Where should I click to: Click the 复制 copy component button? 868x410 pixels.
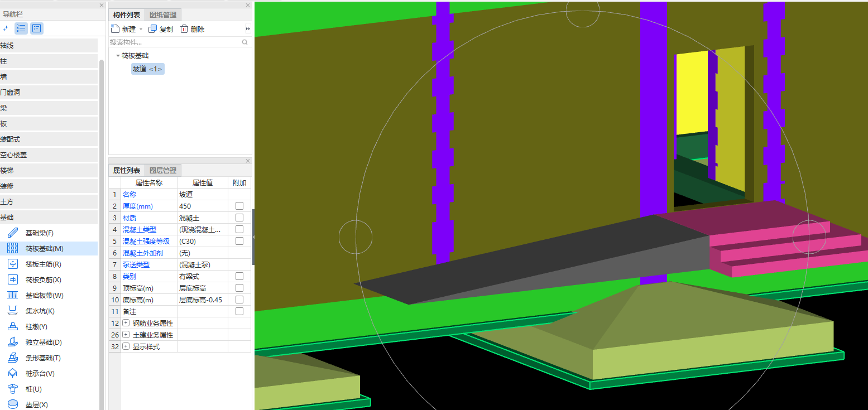(160, 29)
